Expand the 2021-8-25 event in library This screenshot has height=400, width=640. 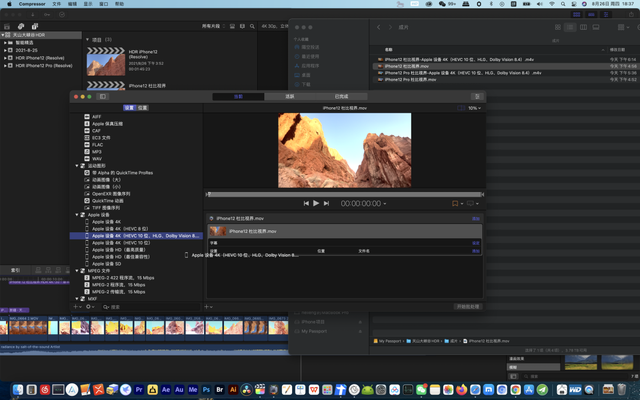[x=5, y=50]
